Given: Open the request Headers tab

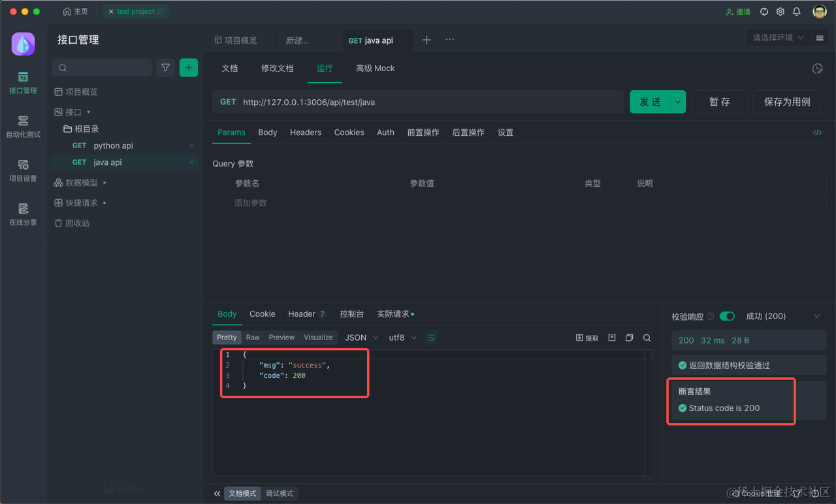Looking at the screenshot, I should click(x=306, y=133).
